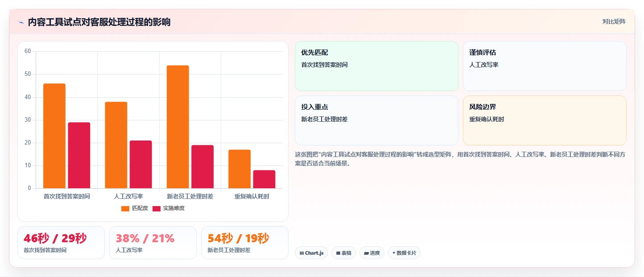Click the 进度 tag chip

point(372,253)
